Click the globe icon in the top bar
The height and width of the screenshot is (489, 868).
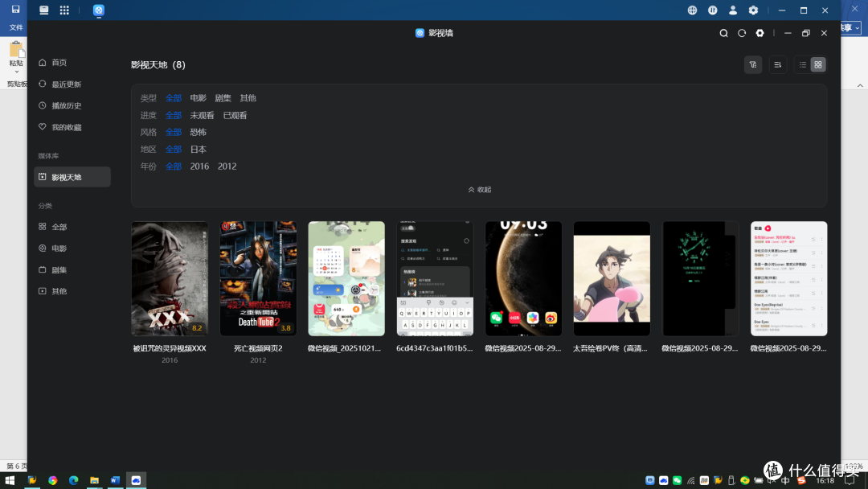pyautogui.click(x=692, y=10)
